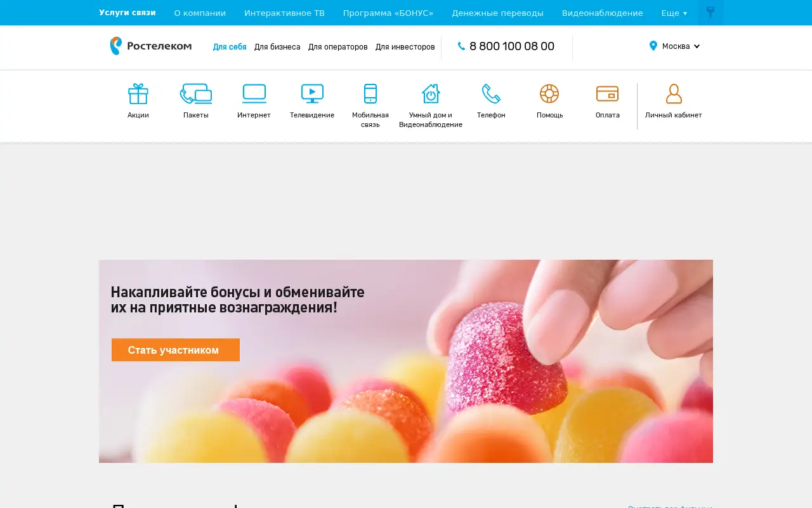Open the Москва city selector

click(x=675, y=46)
